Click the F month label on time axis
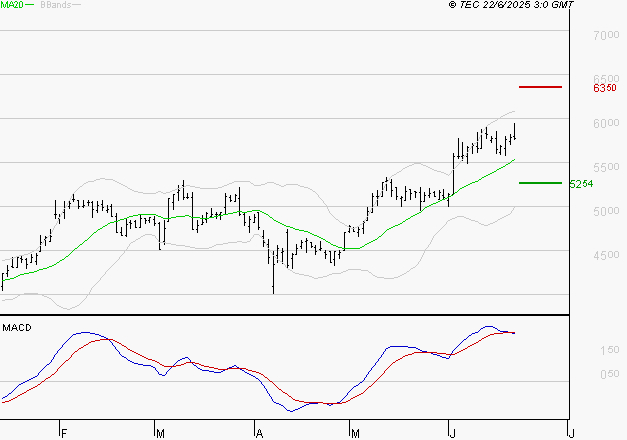Image resolution: width=627 pixels, height=440 pixels. tap(64, 434)
